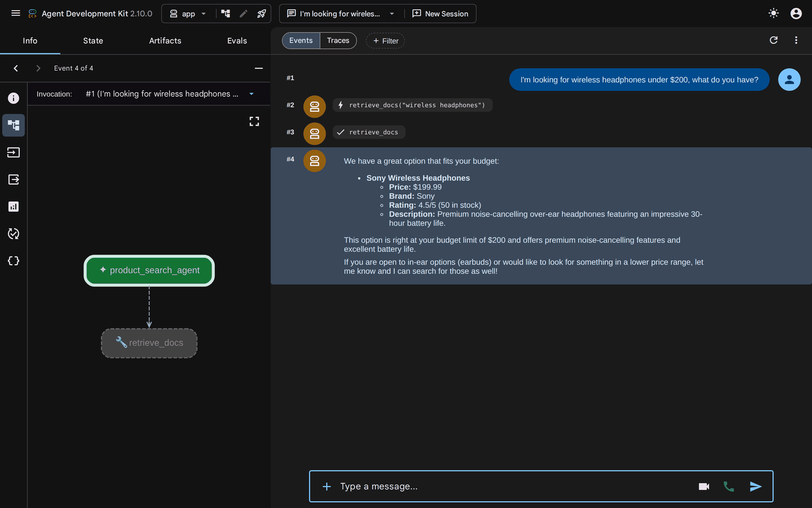Start video with the camera icon
This screenshot has width=812, height=508.
click(704, 487)
